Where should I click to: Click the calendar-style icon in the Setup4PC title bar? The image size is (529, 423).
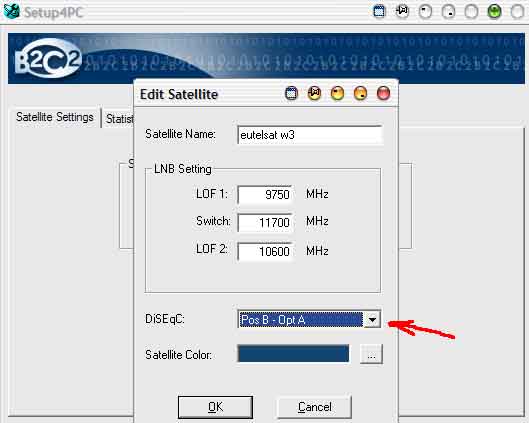(x=379, y=11)
